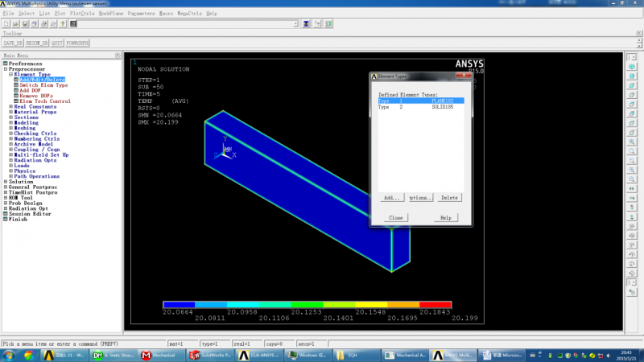This screenshot has height=362, width=644.
Task: Open the Parameters menu
Action: (x=141, y=14)
